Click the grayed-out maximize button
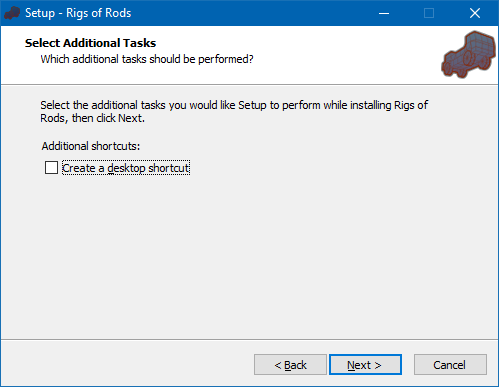 [429, 13]
